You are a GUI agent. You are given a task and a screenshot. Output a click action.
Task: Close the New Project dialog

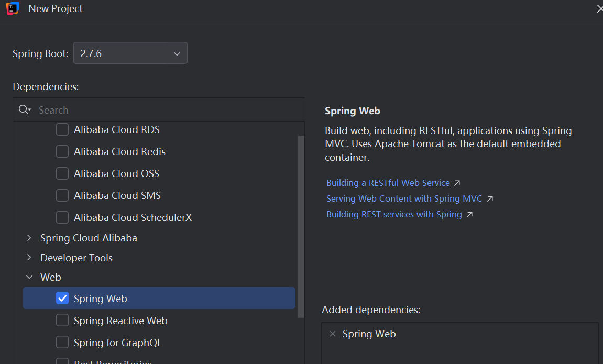point(599,8)
